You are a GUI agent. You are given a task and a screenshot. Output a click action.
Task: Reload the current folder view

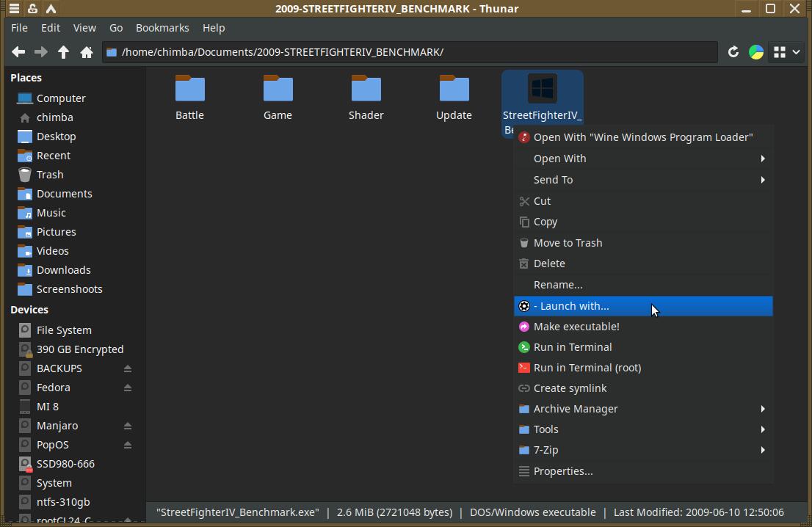point(733,52)
